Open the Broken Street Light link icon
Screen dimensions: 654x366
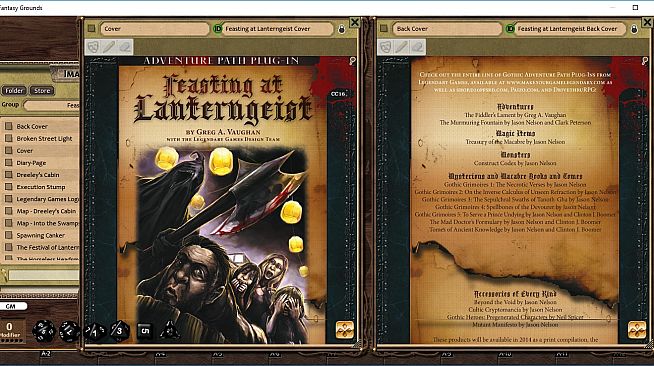[x=8, y=138]
